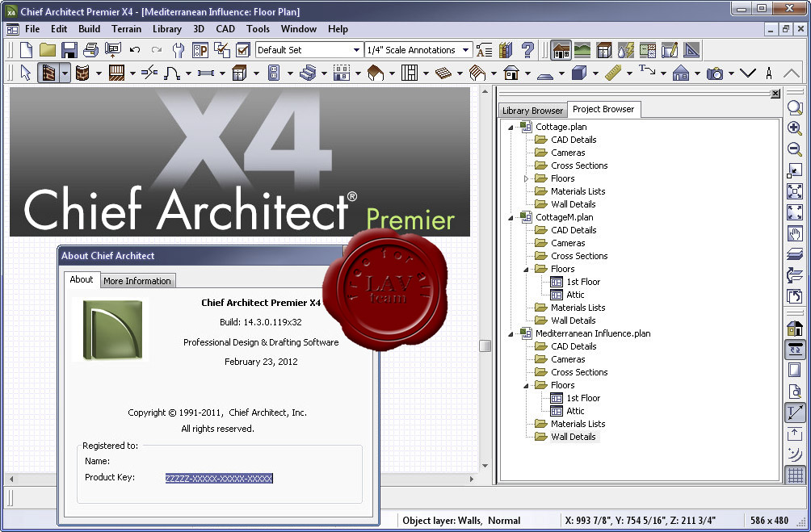This screenshot has width=811, height=532.
Task: Select 1st Floor under Mediterranean Influence.plan
Action: [x=583, y=398]
